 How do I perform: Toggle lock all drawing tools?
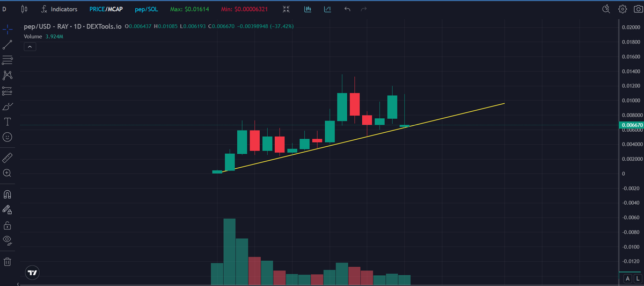point(8,225)
